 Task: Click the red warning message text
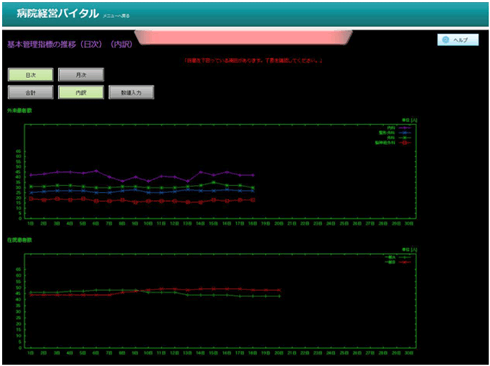(253, 61)
